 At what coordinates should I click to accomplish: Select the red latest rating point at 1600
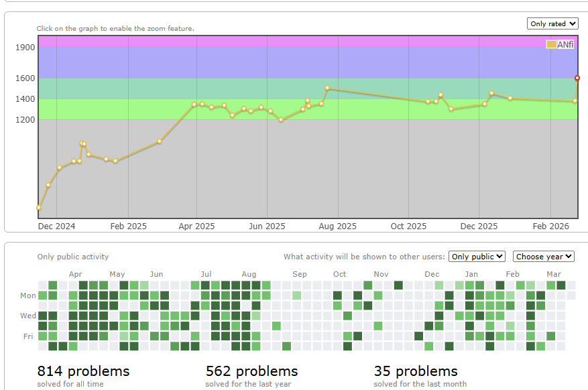[577, 78]
